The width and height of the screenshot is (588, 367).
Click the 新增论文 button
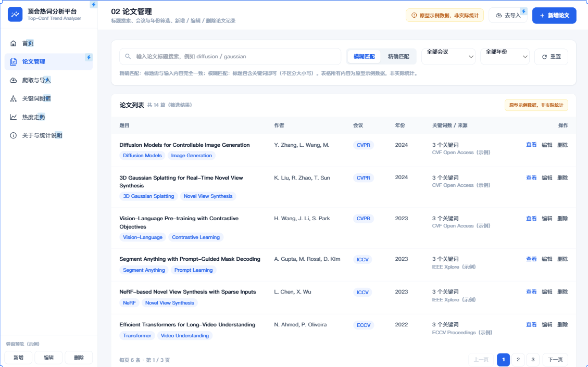pos(554,16)
